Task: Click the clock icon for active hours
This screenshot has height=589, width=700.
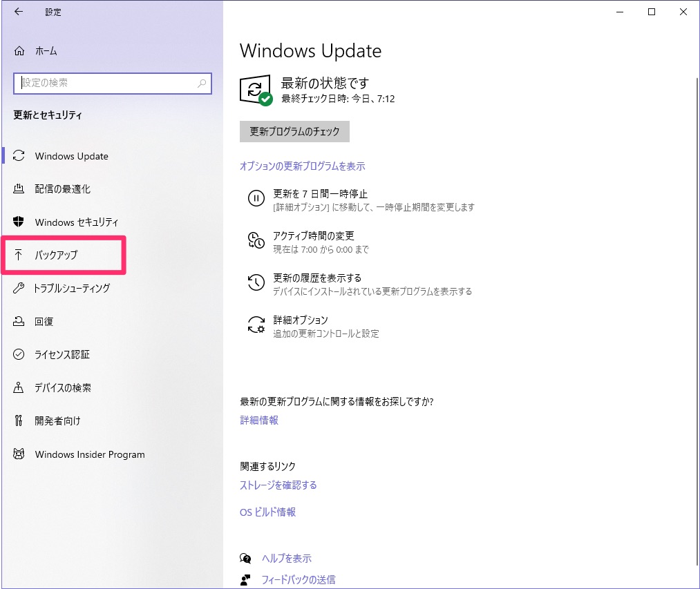Action: tap(256, 240)
